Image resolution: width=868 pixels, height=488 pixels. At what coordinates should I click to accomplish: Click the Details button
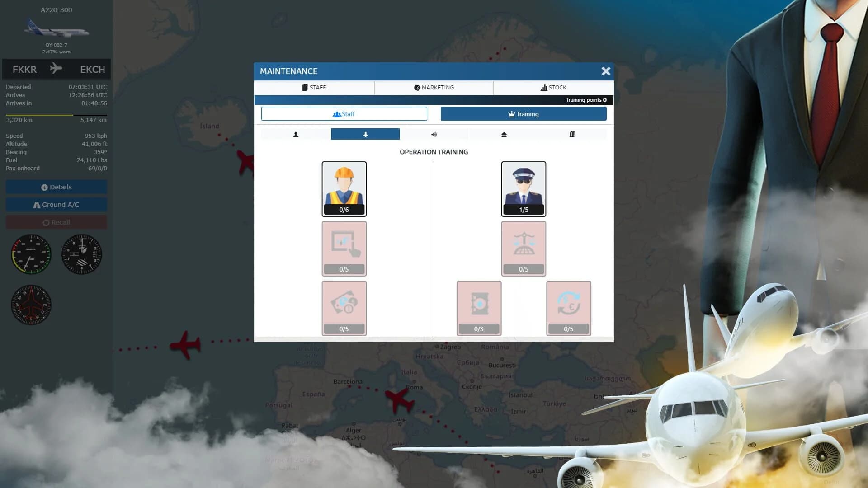(x=56, y=187)
